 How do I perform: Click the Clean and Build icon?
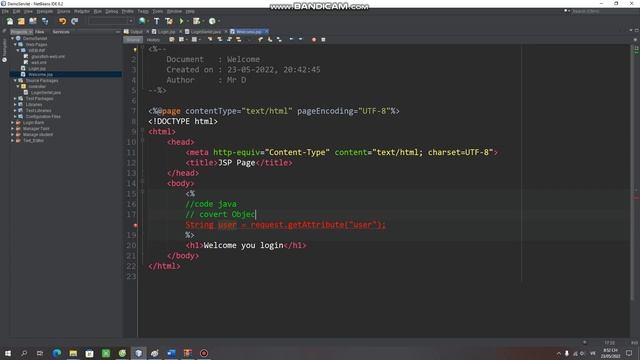169,21
